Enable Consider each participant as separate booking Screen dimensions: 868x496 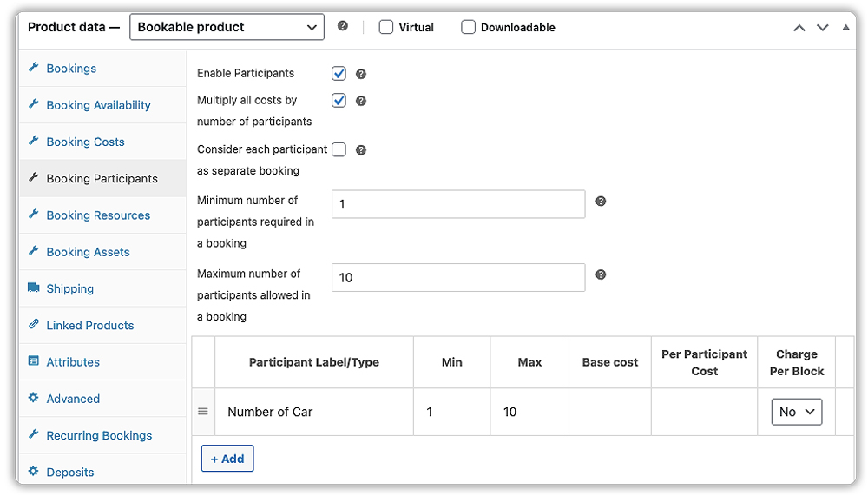coord(339,149)
